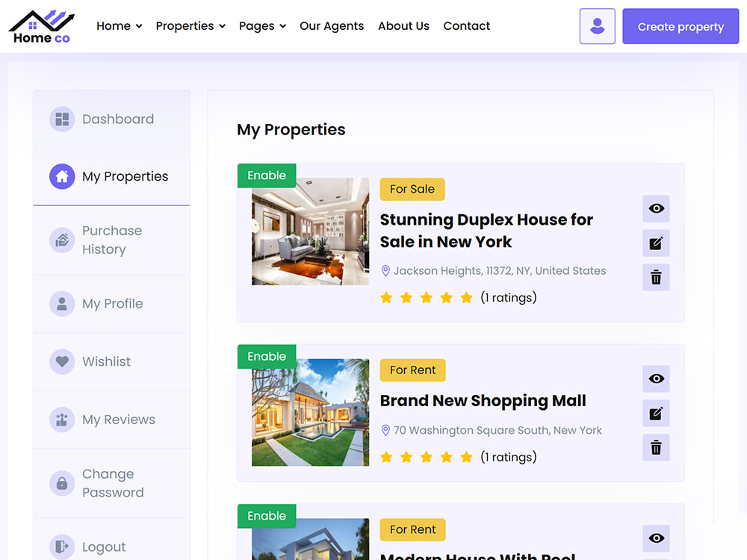Delete the Stunning Duplex House listing

coord(656,277)
